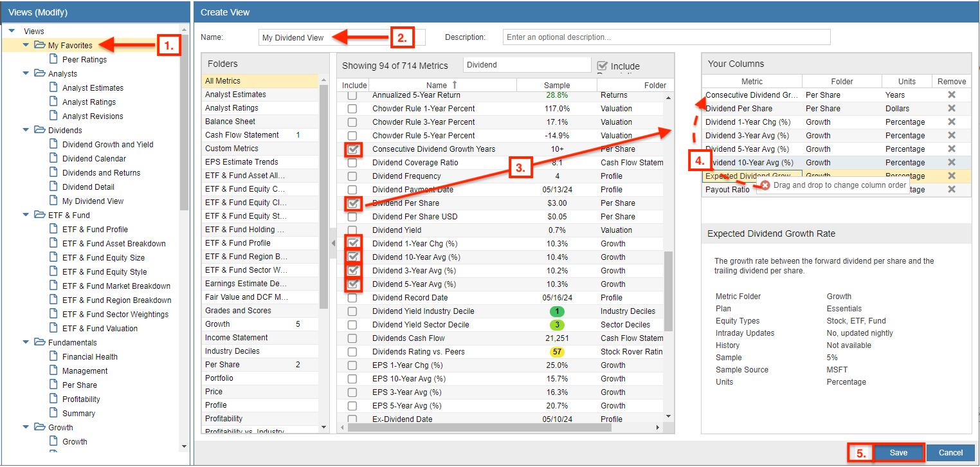The width and height of the screenshot is (980, 467).
Task: Select the Custom Metrics folder
Action: [260, 149]
